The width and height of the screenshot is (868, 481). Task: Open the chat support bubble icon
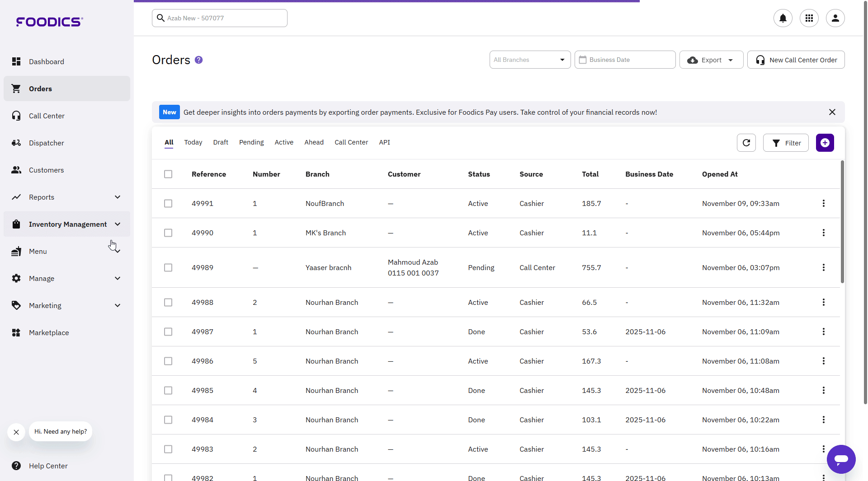(841, 459)
